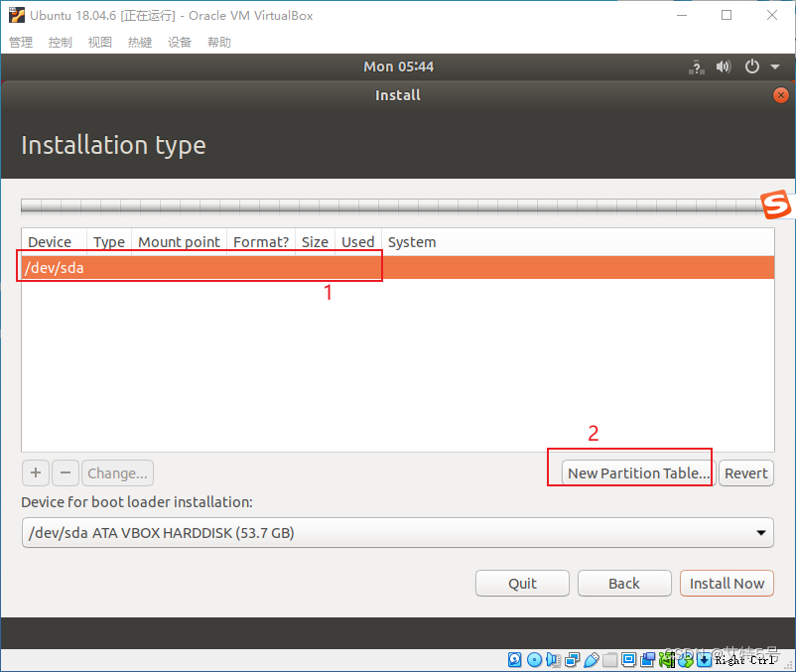Click the New Partition Table button
This screenshot has height=672, width=796.
click(636, 472)
